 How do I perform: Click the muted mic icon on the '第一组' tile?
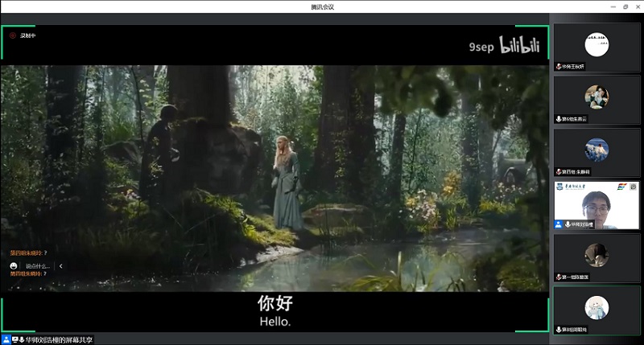pos(559,277)
